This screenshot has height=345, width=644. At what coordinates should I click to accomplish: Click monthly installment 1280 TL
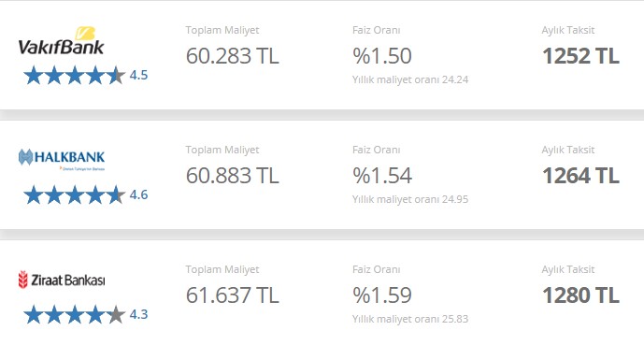pyautogui.click(x=580, y=295)
